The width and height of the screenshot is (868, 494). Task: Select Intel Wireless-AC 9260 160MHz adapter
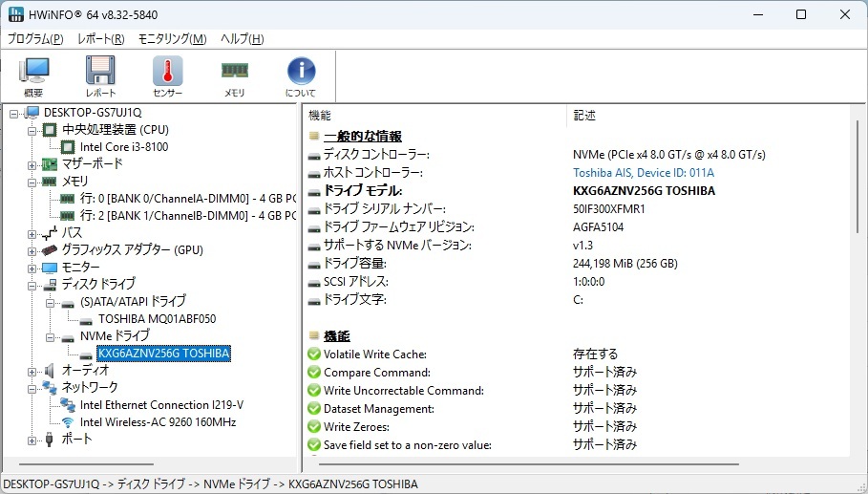(158, 421)
